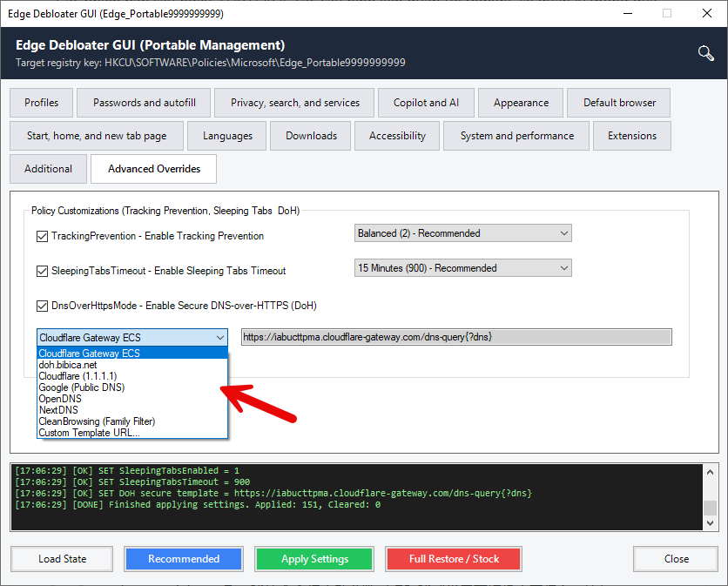Viewport: 728px width, 586px height.
Task: Open Start, home, and new tab page
Action: pyautogui.click(x=97, y=136)
